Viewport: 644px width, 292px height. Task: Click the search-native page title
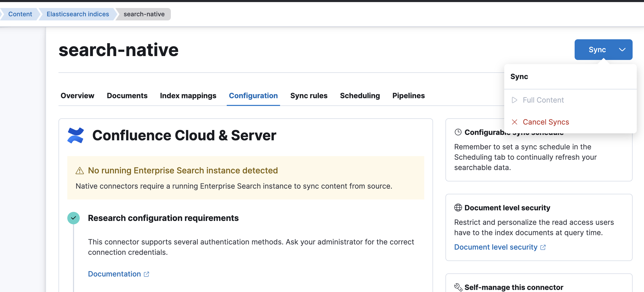(119, 50)
